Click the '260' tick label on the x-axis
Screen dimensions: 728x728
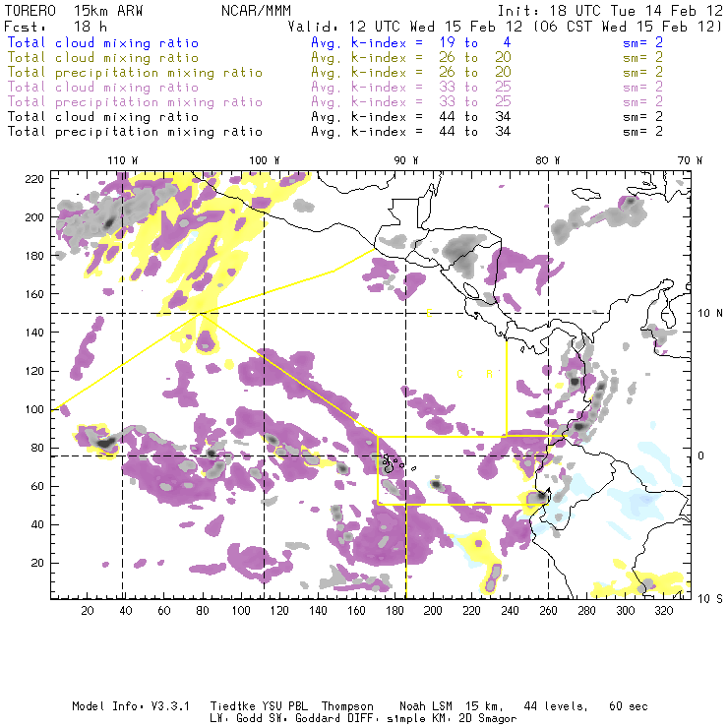point(548,611)
